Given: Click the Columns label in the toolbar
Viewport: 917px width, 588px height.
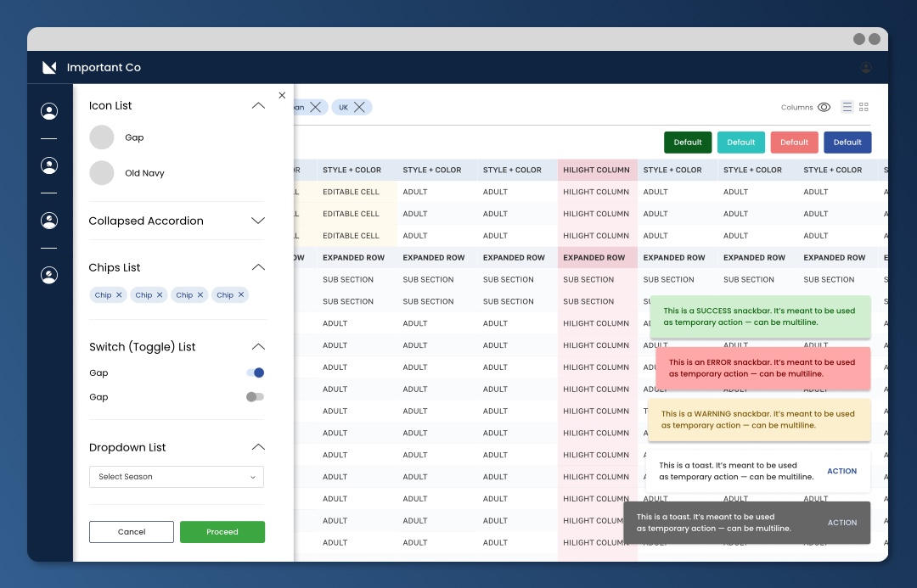Looking at the screenshot, I should 796,108.
